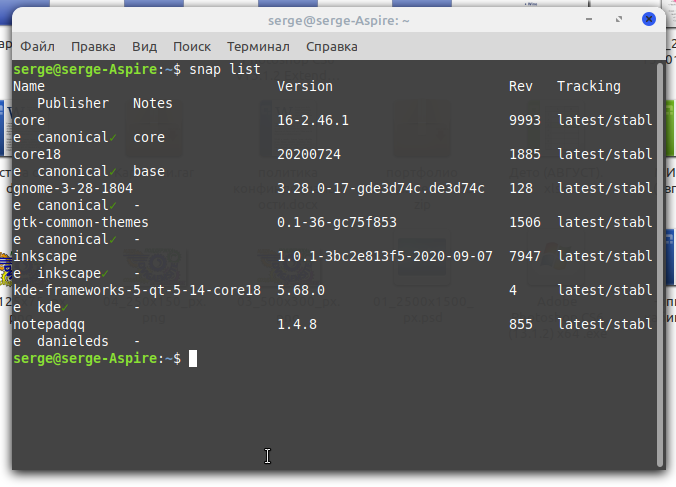Click the 'Rev' column header
The image size is (676, 487).
[520, 86]
